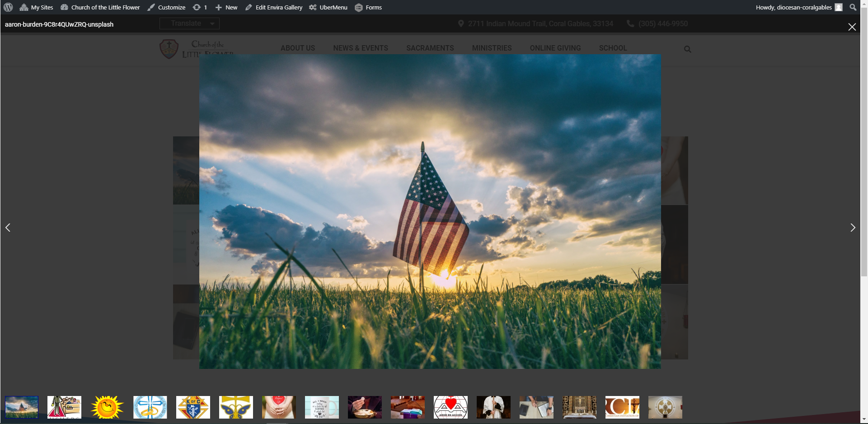The image size is (868, 424).
Task: Expand the Translate dropdown
Action: coord(189,23)
